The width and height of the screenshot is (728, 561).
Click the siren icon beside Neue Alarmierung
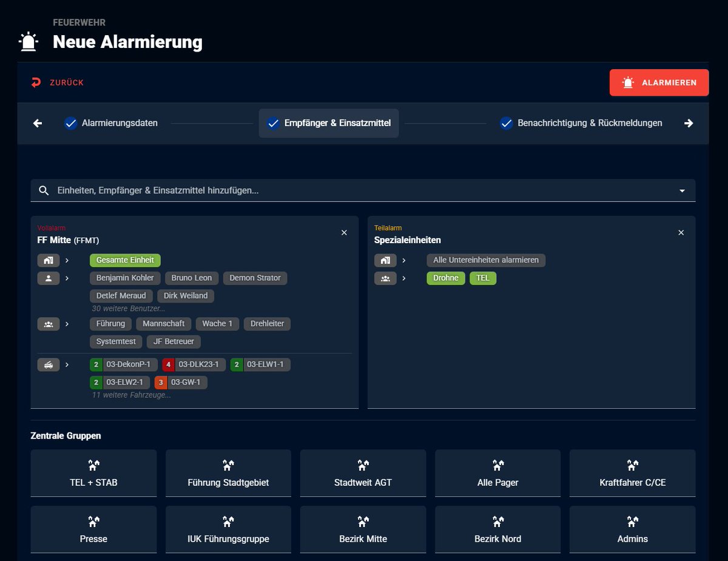coord(29,42)
